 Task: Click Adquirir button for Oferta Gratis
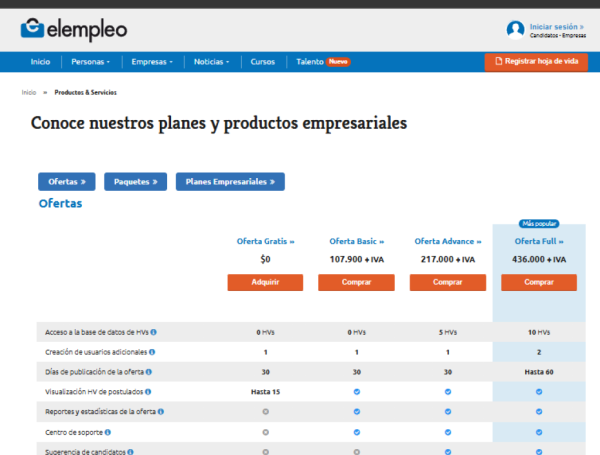click(265, 282)
